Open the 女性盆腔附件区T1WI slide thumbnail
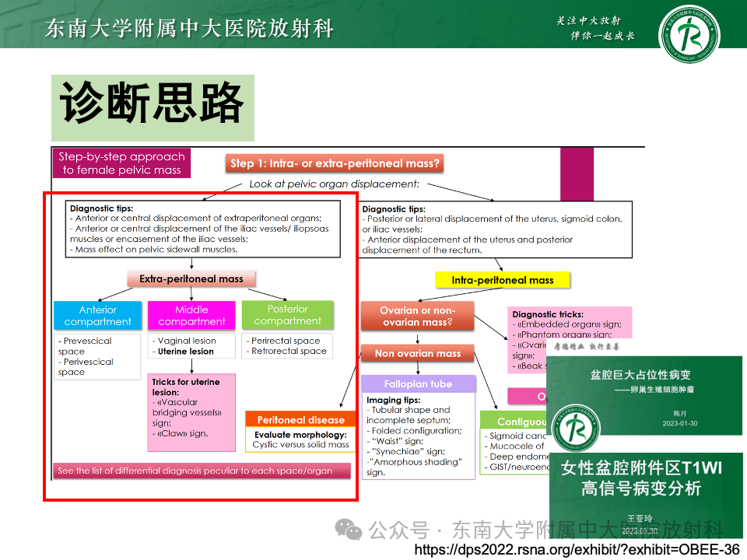 pyautogui.click(x=646, y=495)
